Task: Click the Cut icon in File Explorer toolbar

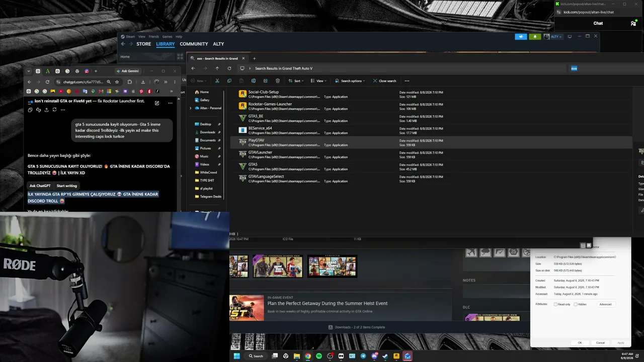Action: pyautogui.click(x=217, y=81)
